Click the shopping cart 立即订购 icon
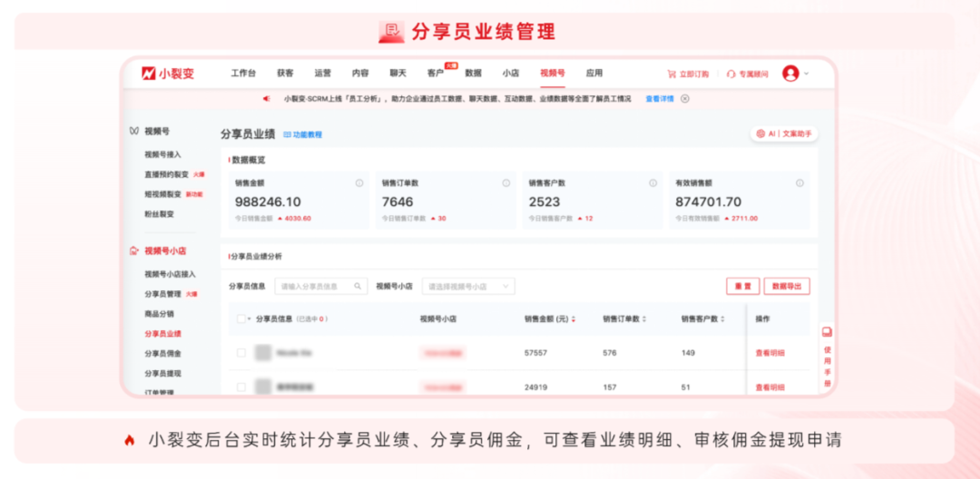980x479 pixels. (x=671, y=74)
